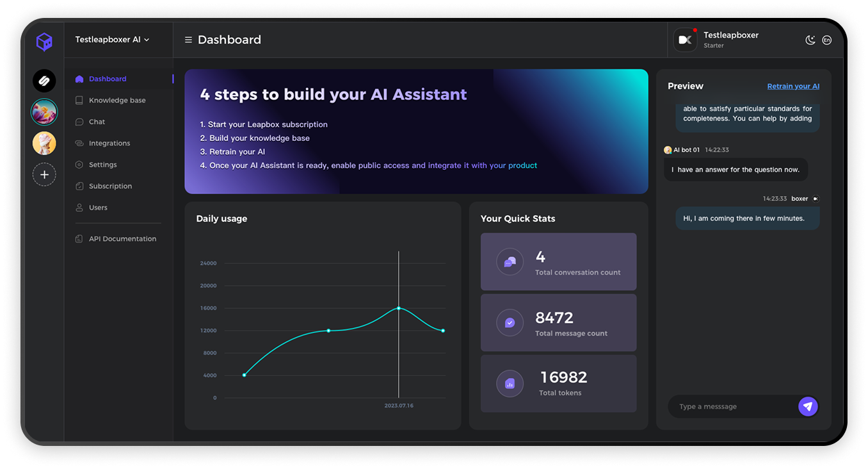Click the Retrain your AI link
This screenshot has width=868, height=469.
click(x=793, y=86)
